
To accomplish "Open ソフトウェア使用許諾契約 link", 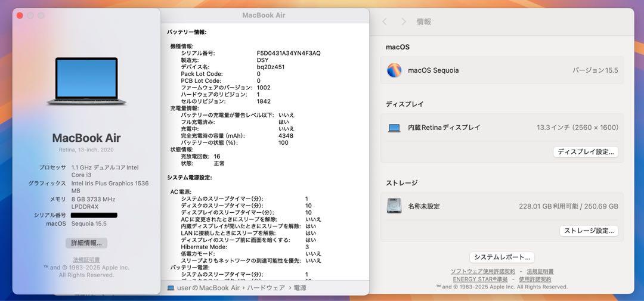I will [482, 271].
